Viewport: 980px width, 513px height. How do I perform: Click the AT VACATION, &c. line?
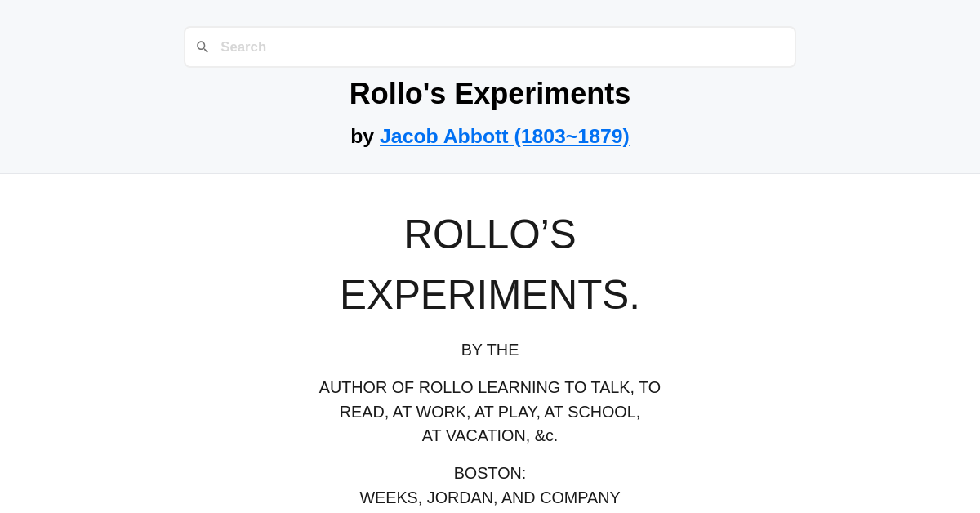[490, 435]
